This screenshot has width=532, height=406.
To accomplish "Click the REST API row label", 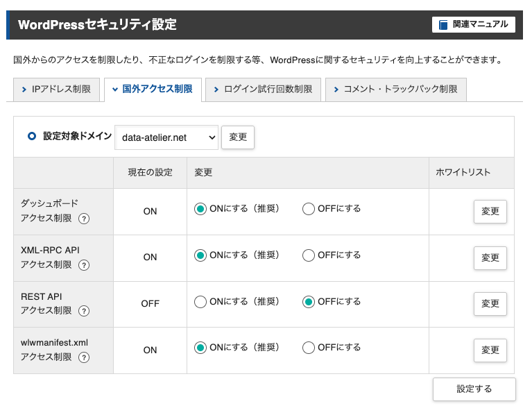I will tap(46, 303).
